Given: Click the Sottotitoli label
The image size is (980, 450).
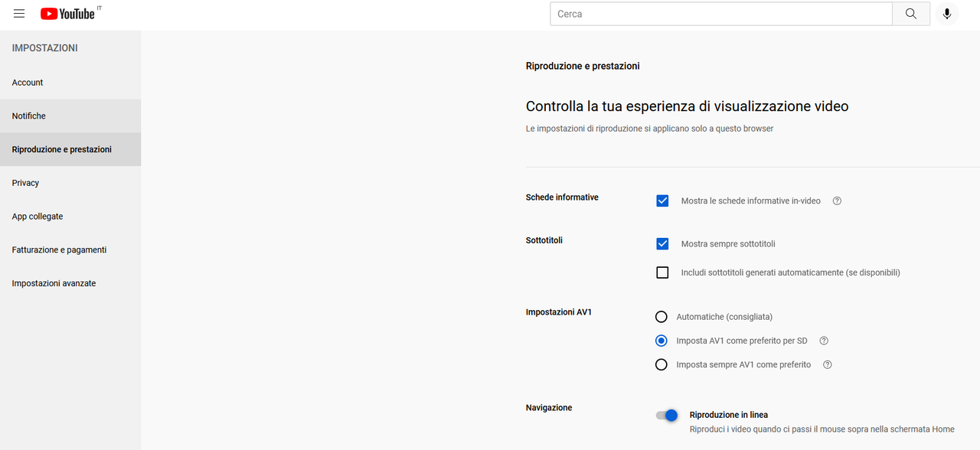Looking at the screenshot, I should [x=544, y=240].
